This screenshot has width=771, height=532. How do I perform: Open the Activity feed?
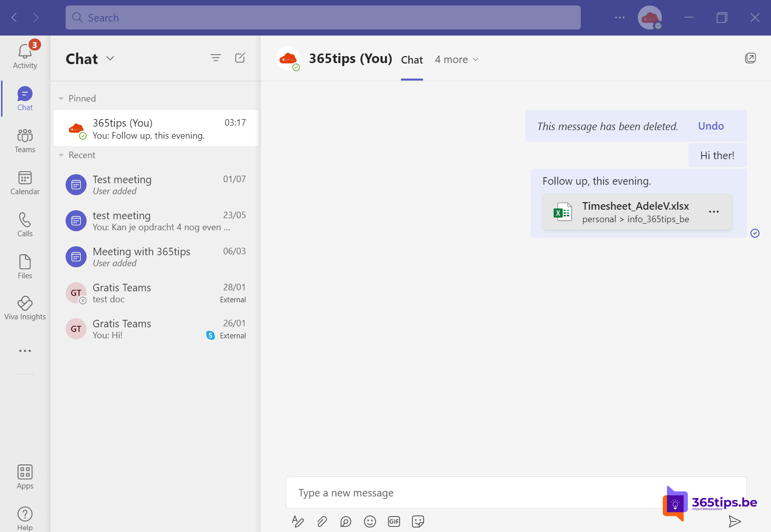tap(25, 56)
